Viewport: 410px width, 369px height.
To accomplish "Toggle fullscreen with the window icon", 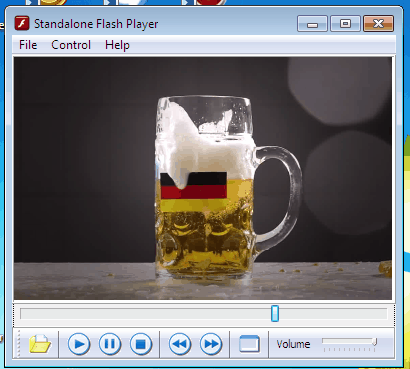I will [249, 344].
